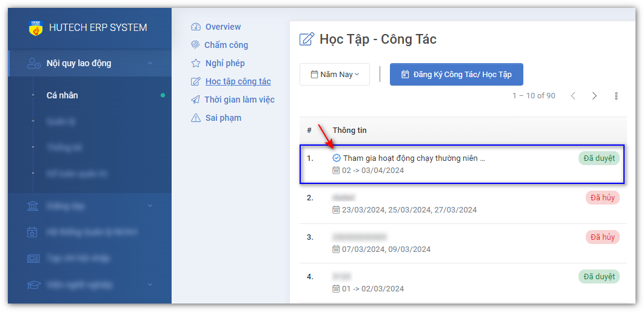This screenshot has width=644, height=312.
Task: Open the three-dot more options menu
Action: click(616, 96)
